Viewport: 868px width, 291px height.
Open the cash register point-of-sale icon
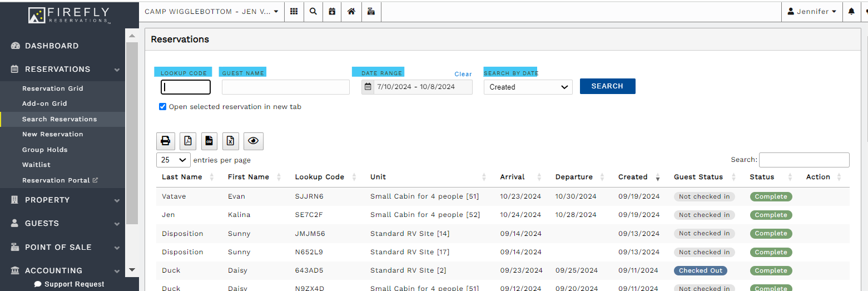click(x=371, y=11)
